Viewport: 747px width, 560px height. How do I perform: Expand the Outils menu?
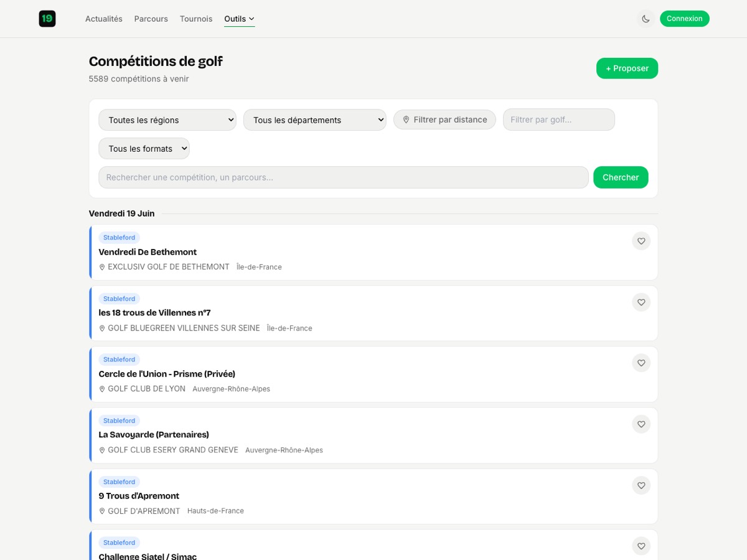pos(240,19)
